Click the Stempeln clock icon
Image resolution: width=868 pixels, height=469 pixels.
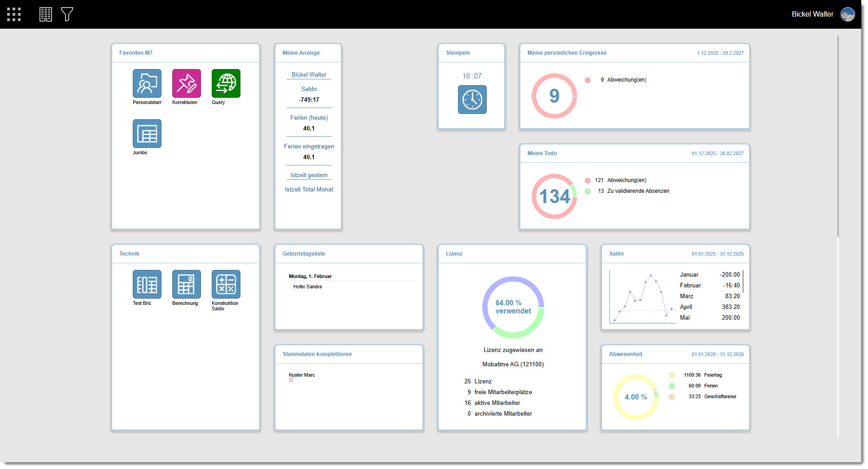[x=472, y=100]
